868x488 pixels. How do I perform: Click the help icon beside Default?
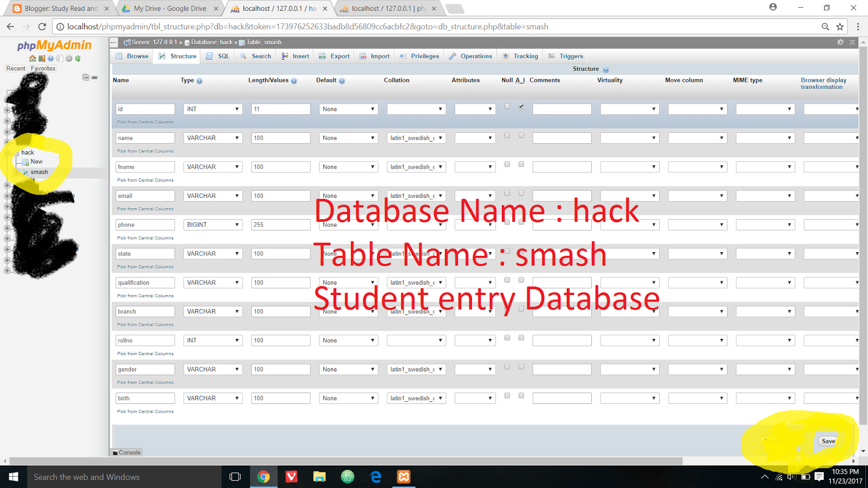point(342,81)
